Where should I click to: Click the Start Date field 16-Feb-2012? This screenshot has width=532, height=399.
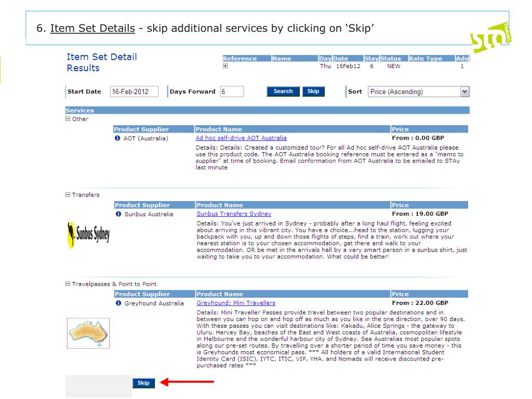click(x=134, y=91)
